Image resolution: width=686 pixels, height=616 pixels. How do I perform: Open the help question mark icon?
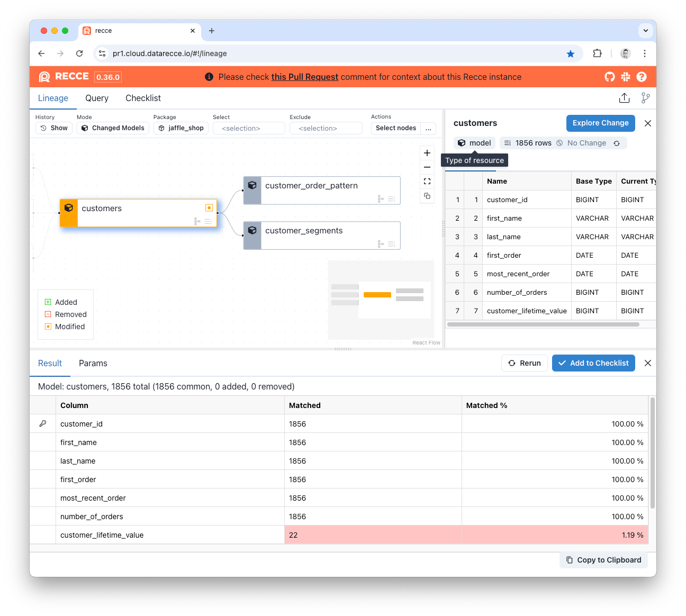coord(642,77)
